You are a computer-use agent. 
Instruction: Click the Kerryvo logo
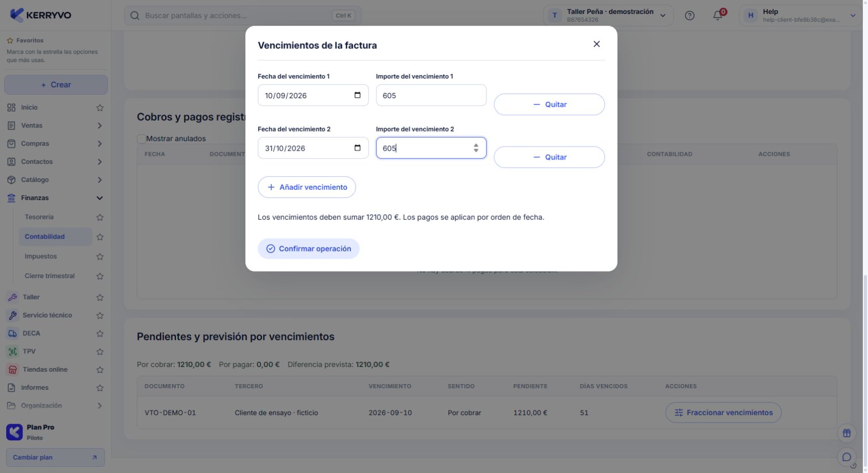click(x=41, y=15)
